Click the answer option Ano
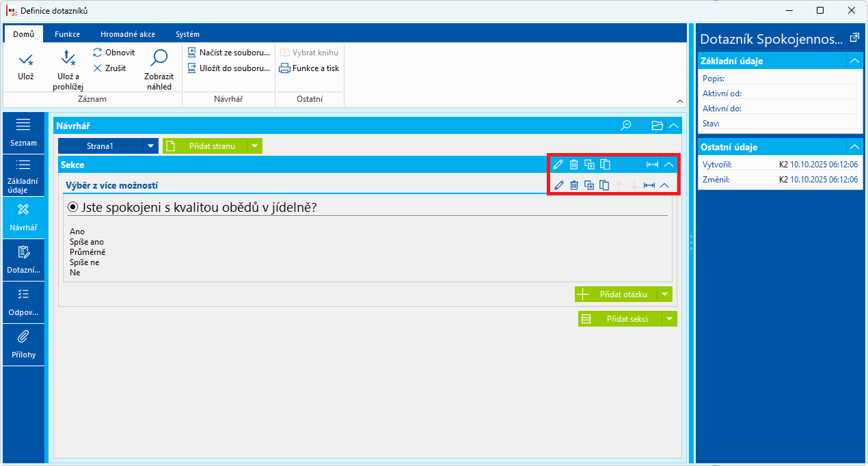The image size is (868, 466). [77, 232]
